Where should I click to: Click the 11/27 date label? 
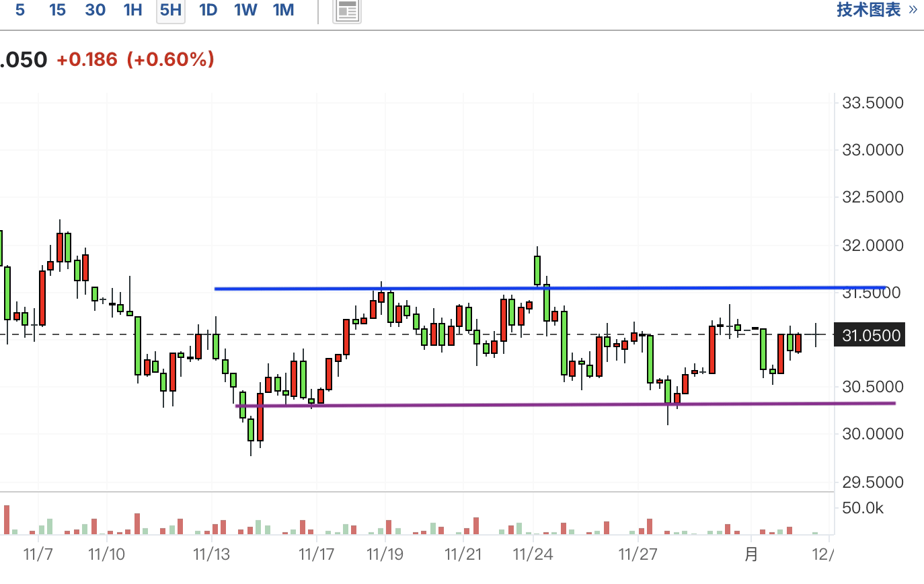pyautogui.click(x=638, y=554)
